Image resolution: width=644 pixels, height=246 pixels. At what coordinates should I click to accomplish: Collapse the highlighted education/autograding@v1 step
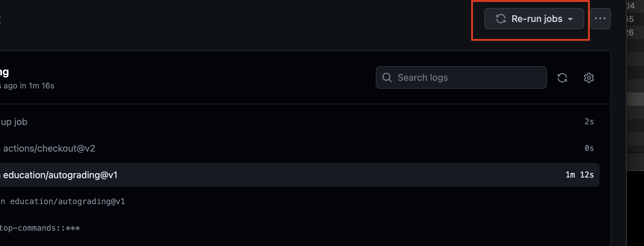coord(60,175)
